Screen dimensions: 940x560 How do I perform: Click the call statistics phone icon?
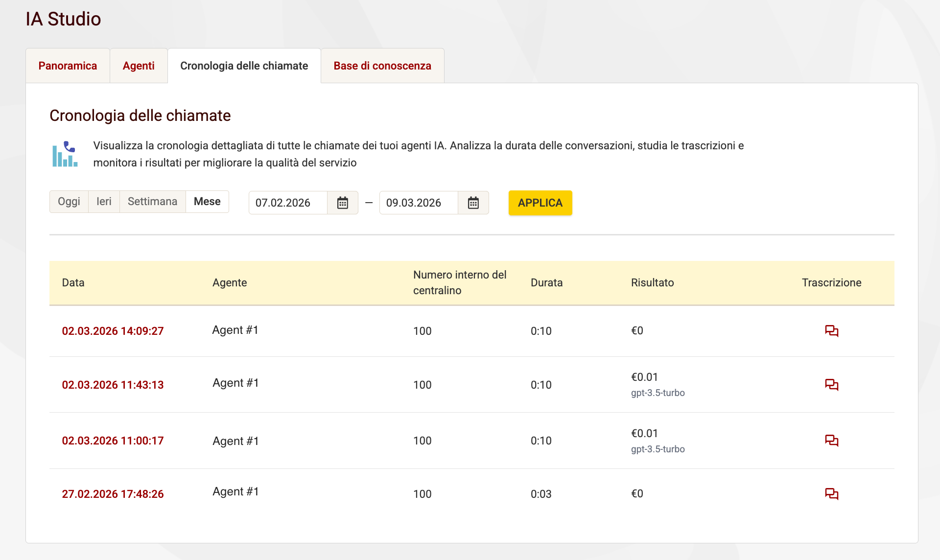[x=65, y=154]
